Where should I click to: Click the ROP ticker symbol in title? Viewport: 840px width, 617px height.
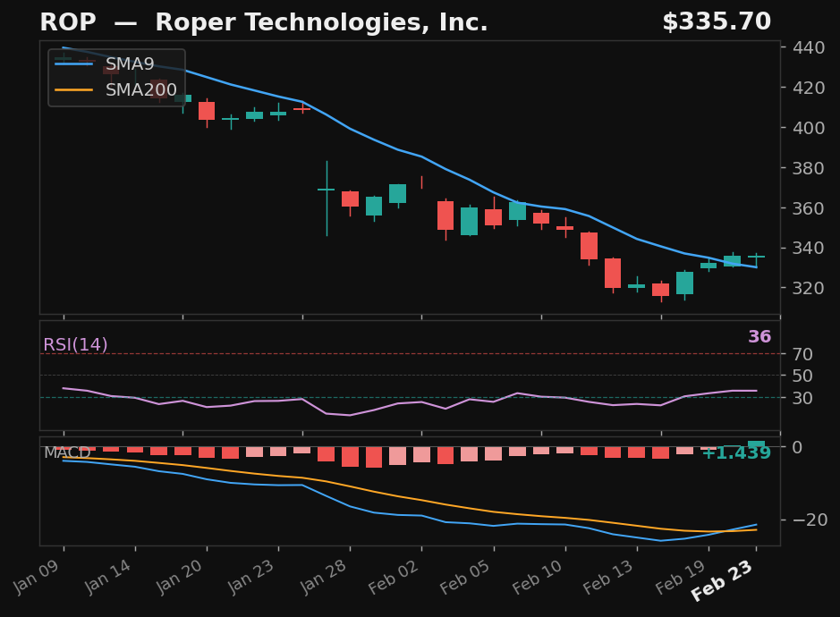click(68, 22)
